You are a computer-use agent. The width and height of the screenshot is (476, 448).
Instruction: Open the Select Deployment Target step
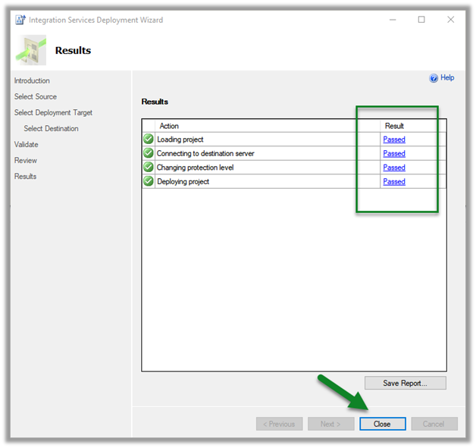[53, 113]
